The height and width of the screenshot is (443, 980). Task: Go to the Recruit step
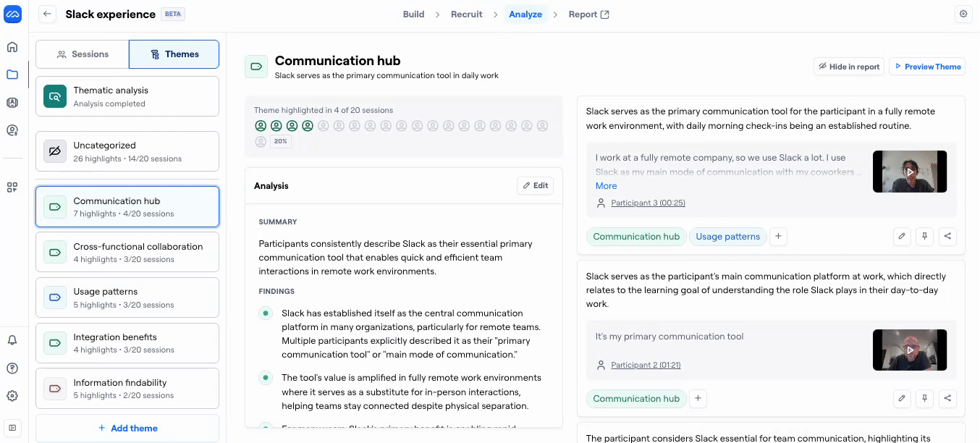pyautogui.click(x=467, y=14)
